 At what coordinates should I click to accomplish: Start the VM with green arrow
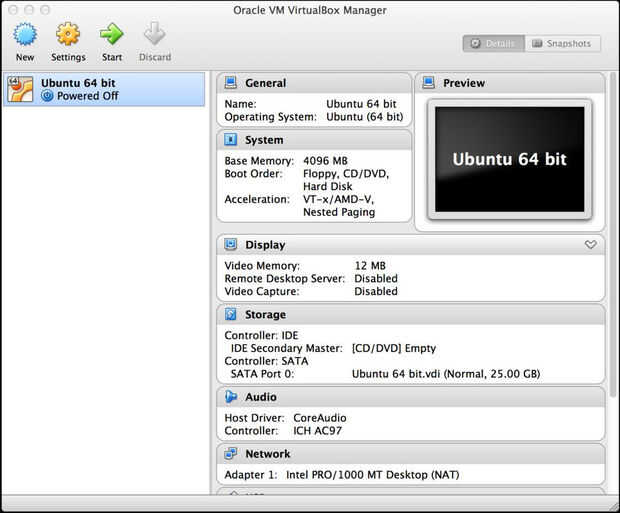112,34
